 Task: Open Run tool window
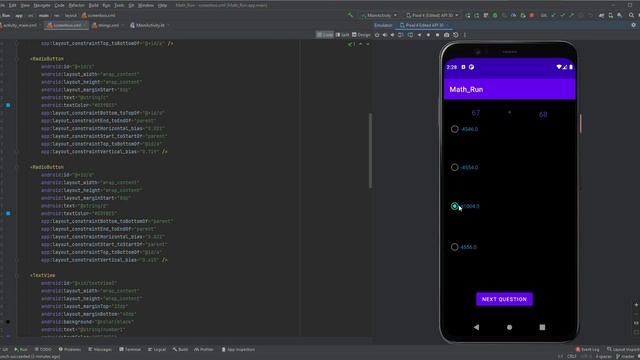(21, 349)
